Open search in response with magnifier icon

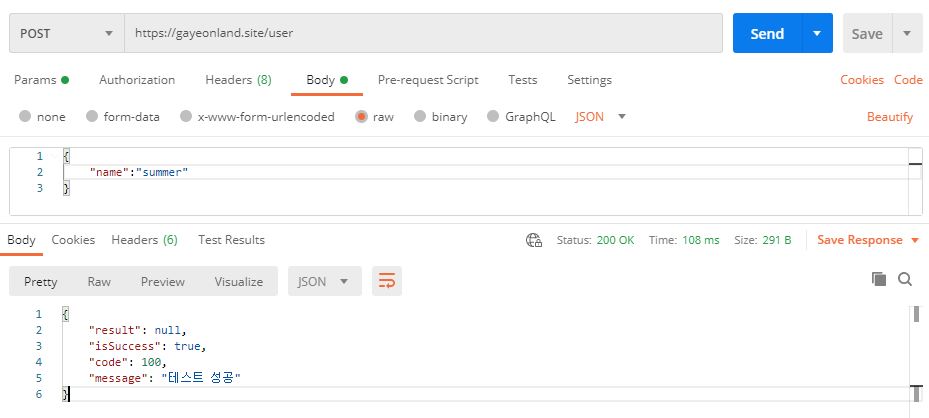(905, 280)
